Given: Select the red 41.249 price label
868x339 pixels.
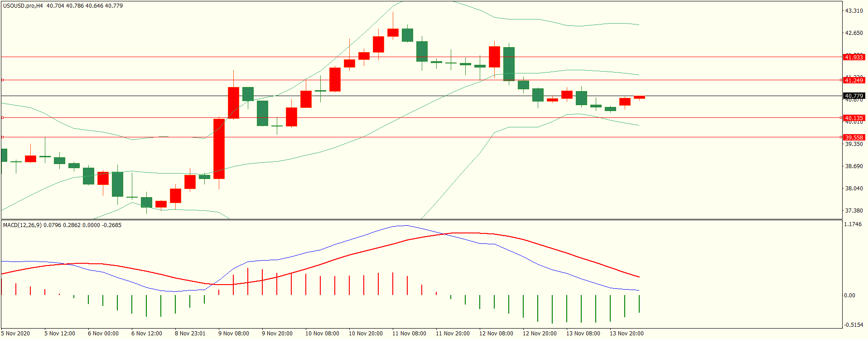Looking at the screenshot, I should pos(854,80).
